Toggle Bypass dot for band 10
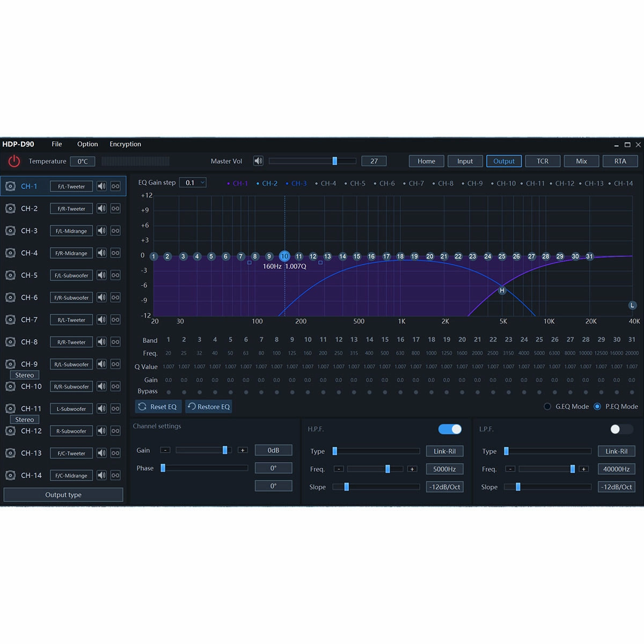The image size is (644, 644). click(x=308, y=392)
